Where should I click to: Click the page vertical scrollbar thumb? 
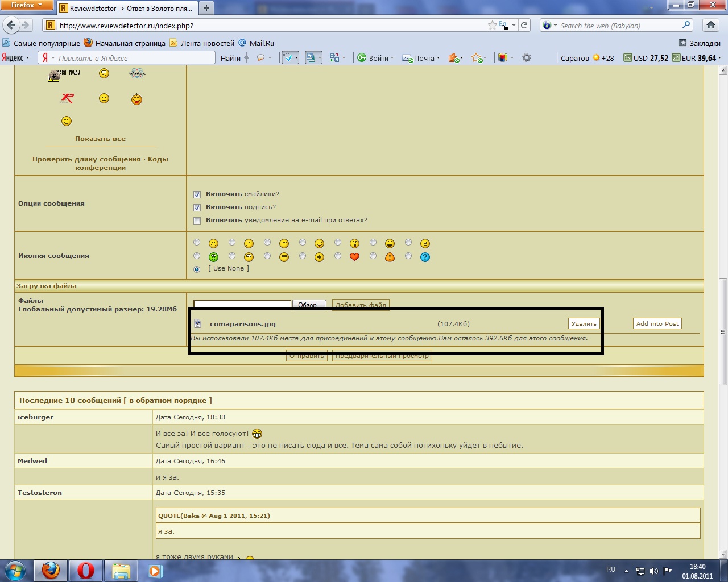(723, 332)
